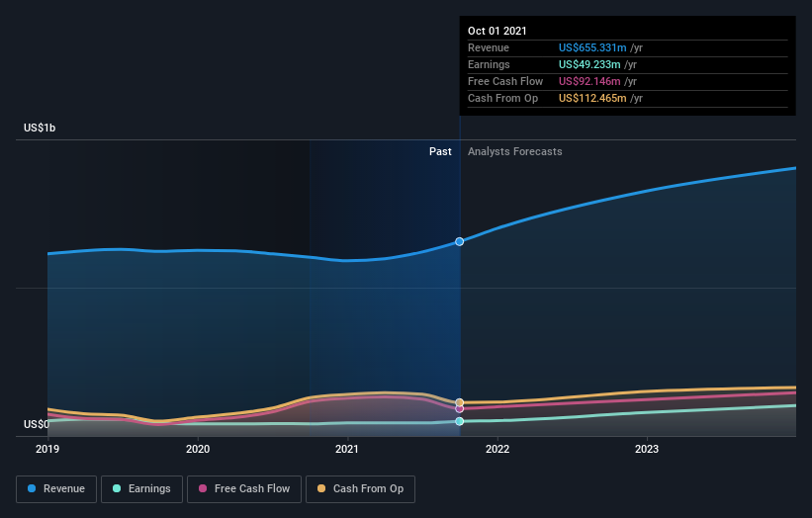The image size is (812, 518).
Task: Click the Analysts Forecasts label
Action: [514, 151]
